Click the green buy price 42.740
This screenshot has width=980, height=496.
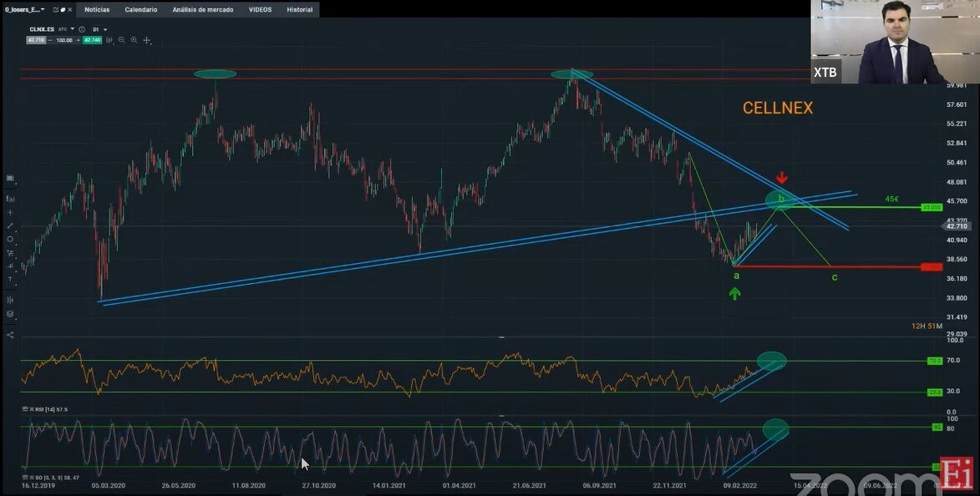[x=91, y=39]
